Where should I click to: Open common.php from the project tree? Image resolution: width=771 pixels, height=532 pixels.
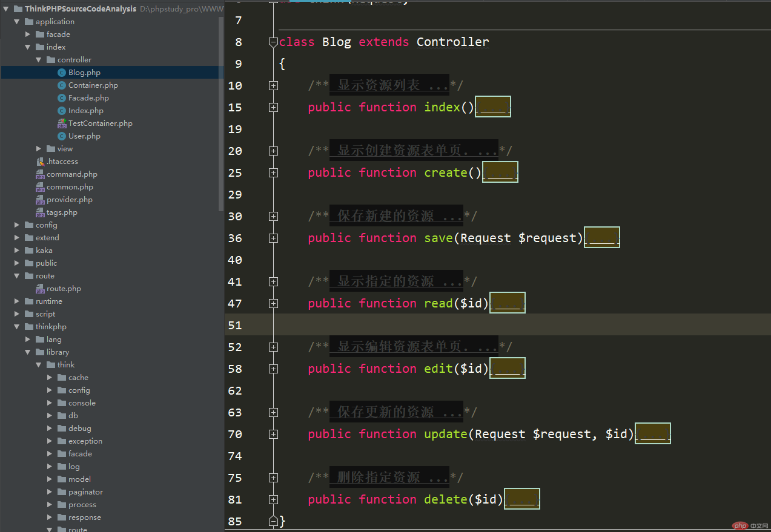click(x=70, y=187)
